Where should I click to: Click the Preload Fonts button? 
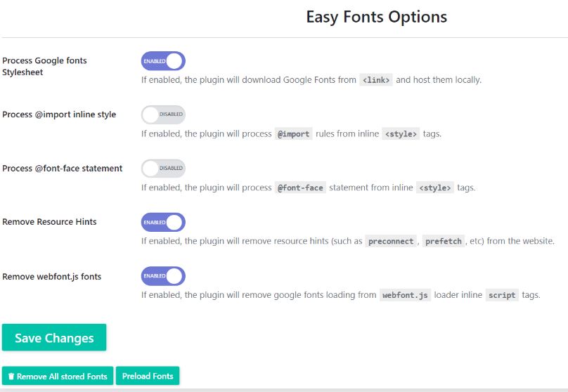tap(148, 376)
